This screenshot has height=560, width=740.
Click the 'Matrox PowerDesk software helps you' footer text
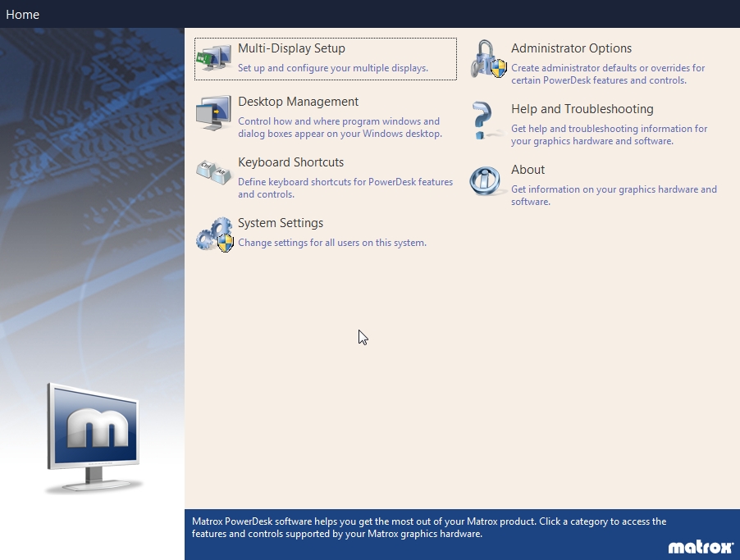429,528
